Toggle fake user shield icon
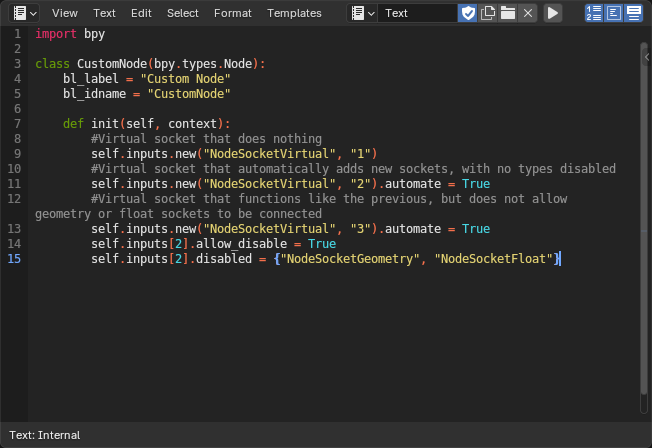The height and width of the screenshot is (448, 652). pos(468,13)
